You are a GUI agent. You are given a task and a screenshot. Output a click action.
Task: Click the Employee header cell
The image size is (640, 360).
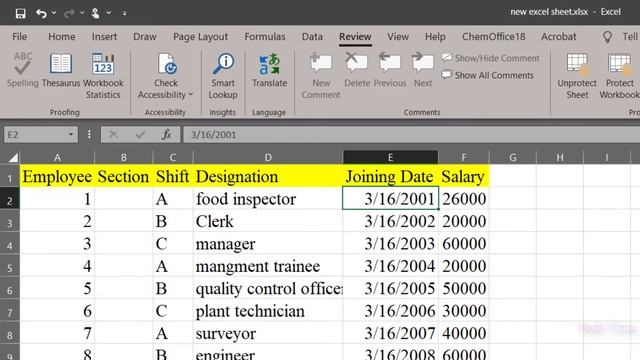(58, 176)
